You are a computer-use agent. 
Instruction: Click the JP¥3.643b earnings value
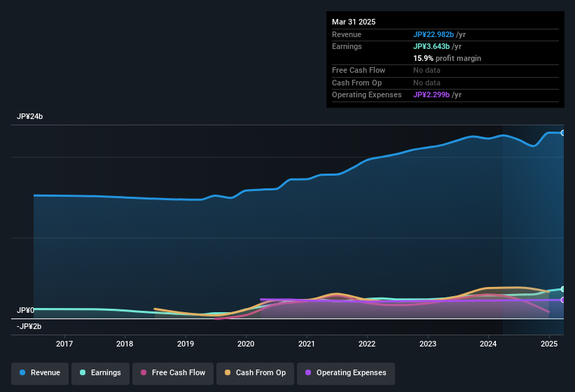click(431, 46)
